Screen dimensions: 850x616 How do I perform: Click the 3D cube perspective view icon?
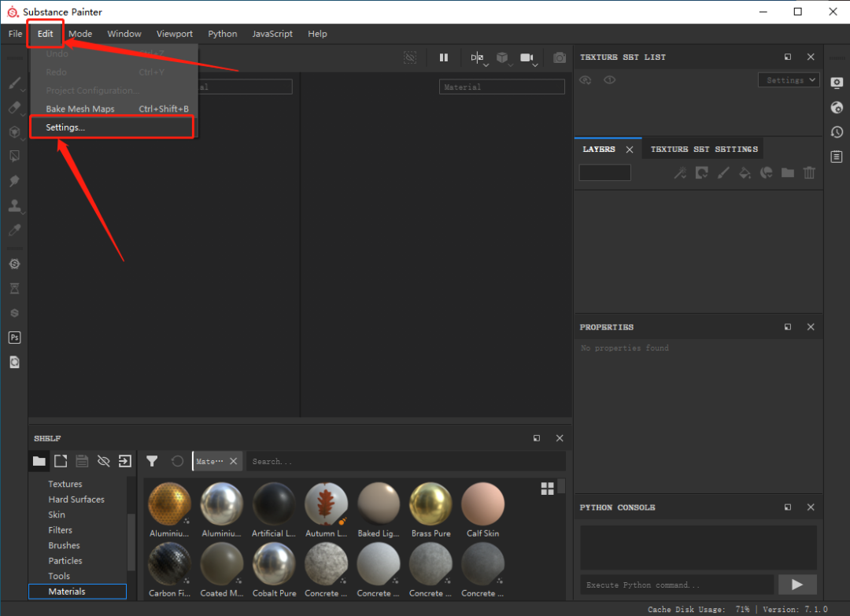(502, 57)
